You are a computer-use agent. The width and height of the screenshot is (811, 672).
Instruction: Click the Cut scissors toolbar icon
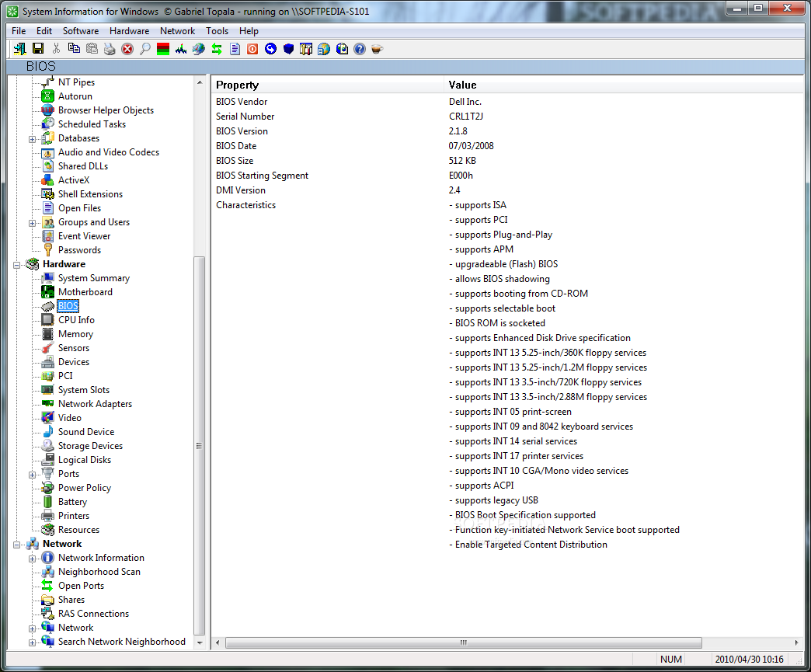56,49
